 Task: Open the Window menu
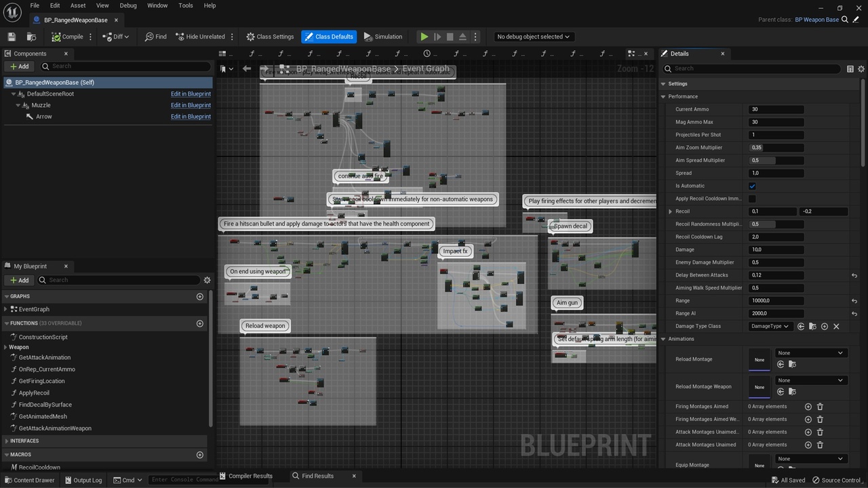pyautogui.click(x=157, y=5)
